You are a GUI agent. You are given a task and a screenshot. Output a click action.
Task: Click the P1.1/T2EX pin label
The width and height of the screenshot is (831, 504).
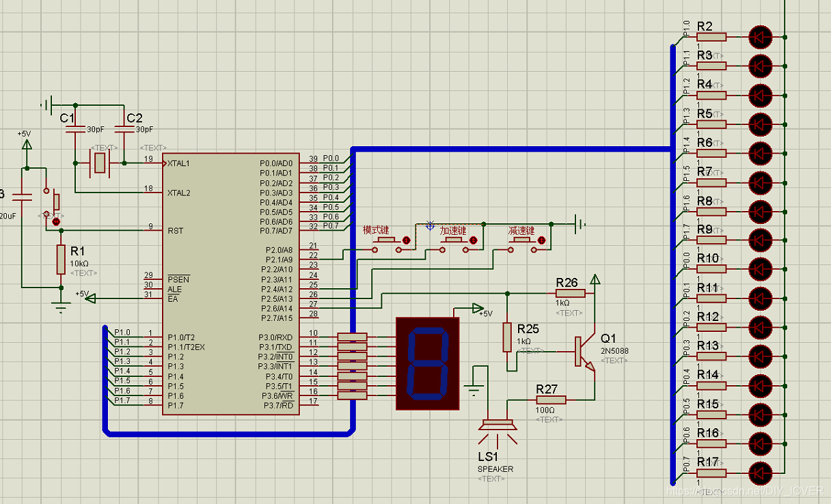pyautogui.click(x=186, y=347)
